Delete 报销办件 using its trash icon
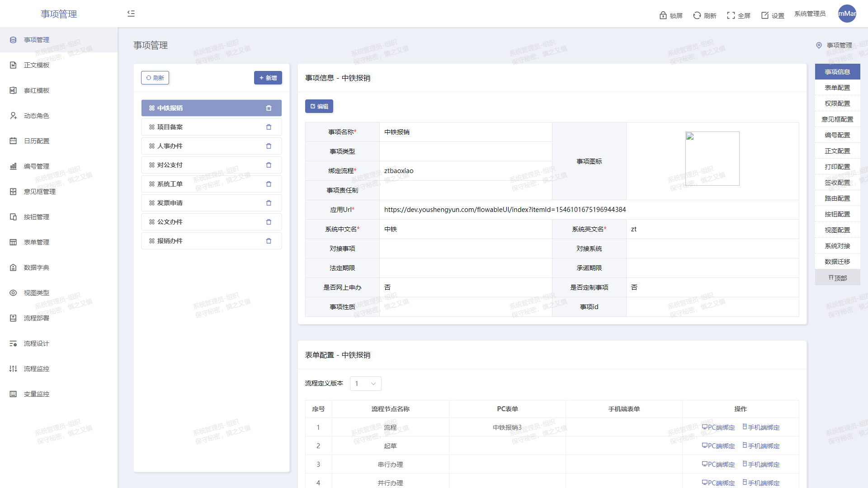The height and width of the screenshot is (488, 868). [x=269, y=241]
